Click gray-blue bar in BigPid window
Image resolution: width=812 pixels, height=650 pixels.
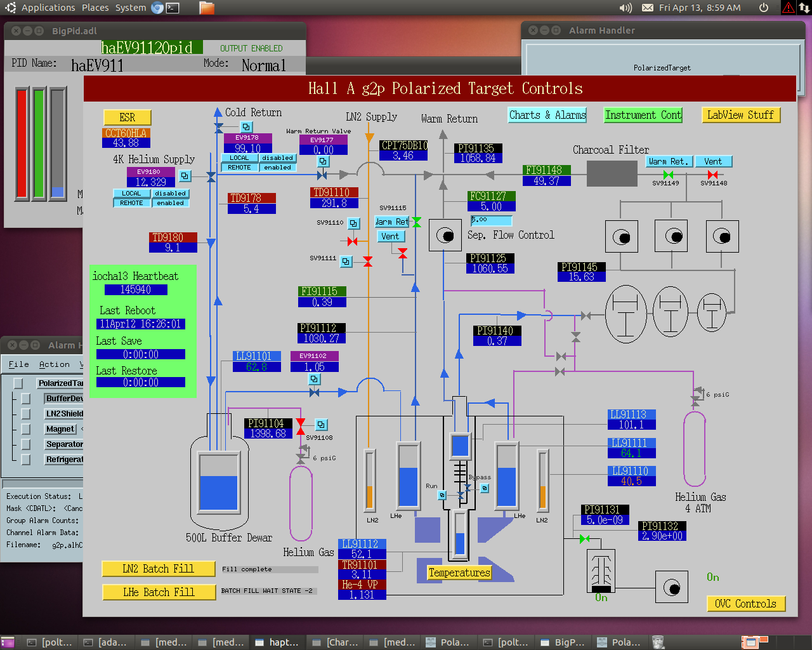(58, 143)
